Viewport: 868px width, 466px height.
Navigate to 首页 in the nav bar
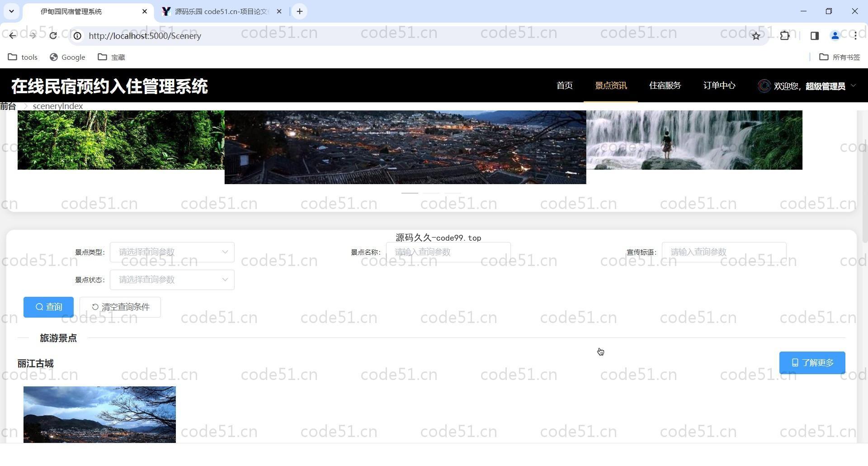(x=565, y=86)
